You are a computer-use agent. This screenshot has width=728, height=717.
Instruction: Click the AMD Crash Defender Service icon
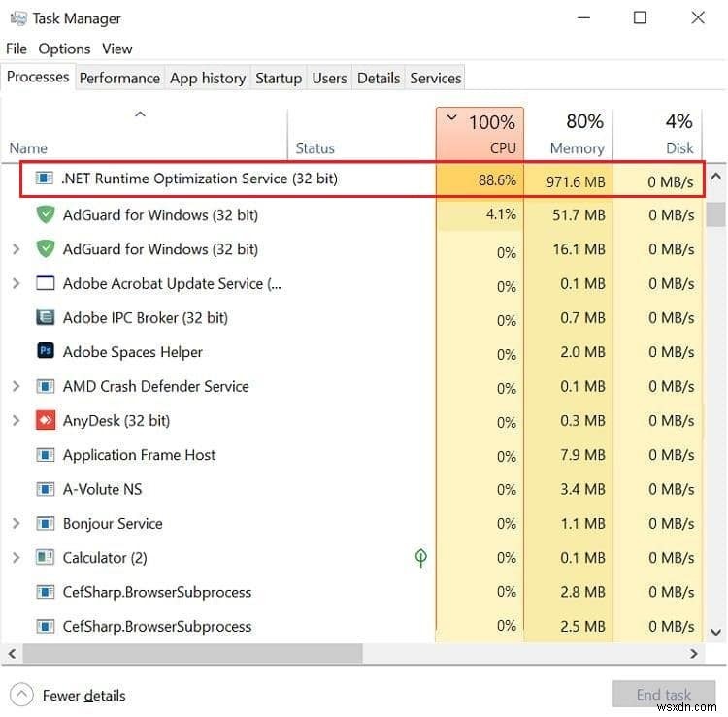click(46, 386)
